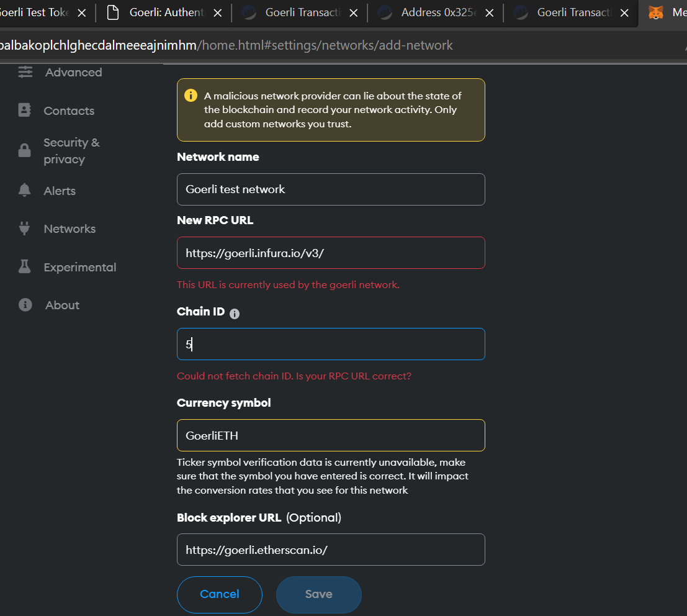
Task: Click the Cancel button
Action: [220, 594]
